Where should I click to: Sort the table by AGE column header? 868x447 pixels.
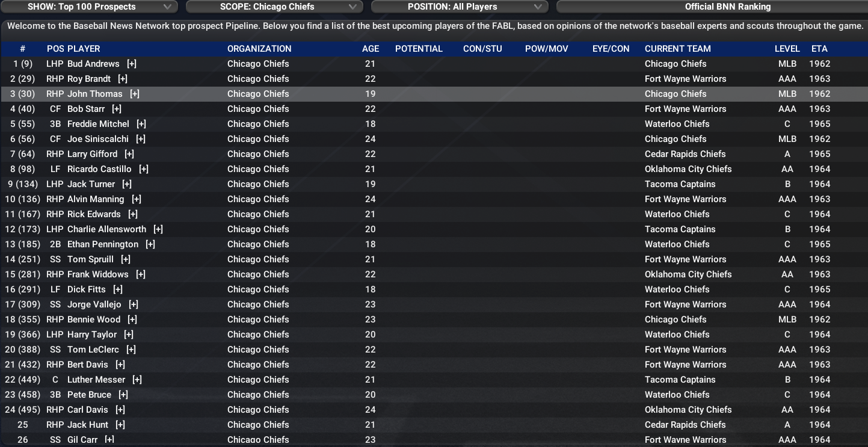371,49
